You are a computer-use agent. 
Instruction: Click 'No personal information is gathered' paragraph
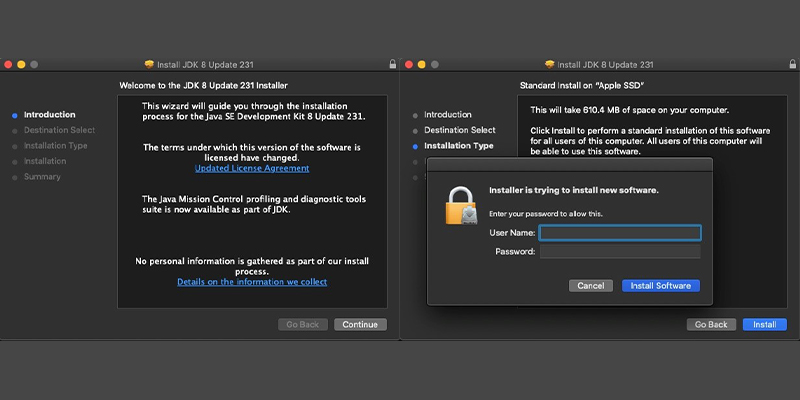[x=252, y=266]
